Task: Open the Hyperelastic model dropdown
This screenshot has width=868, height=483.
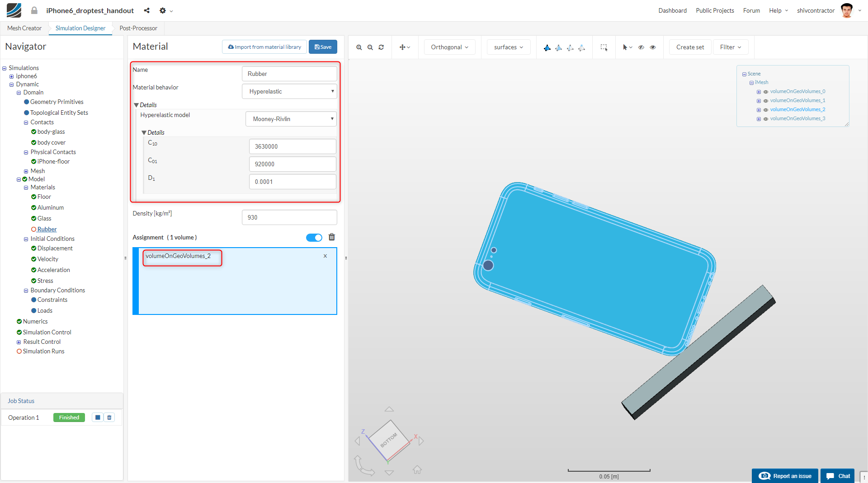Action: 291,119
